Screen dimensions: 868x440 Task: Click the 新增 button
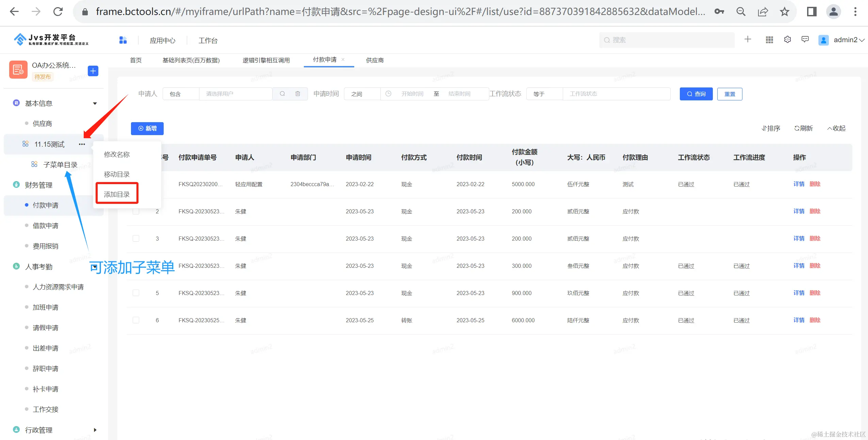point(147,128)
